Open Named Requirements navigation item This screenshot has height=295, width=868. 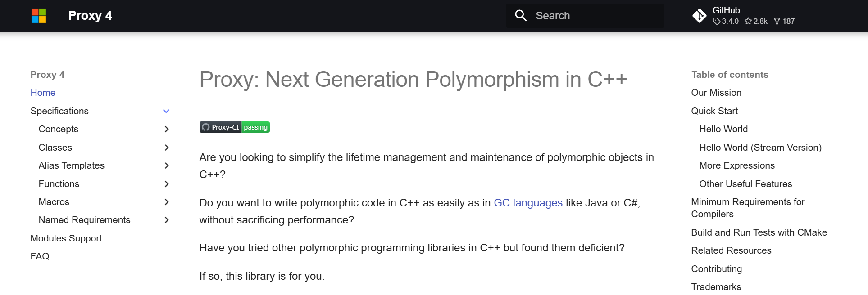tap(85, 220)
